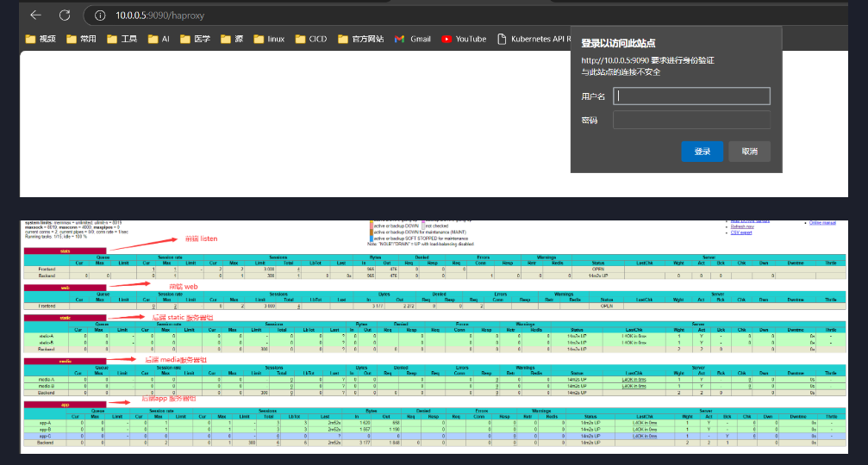Select the static-A server row name
This screenshot has height=465, width=868.
(x=47, y=336)
